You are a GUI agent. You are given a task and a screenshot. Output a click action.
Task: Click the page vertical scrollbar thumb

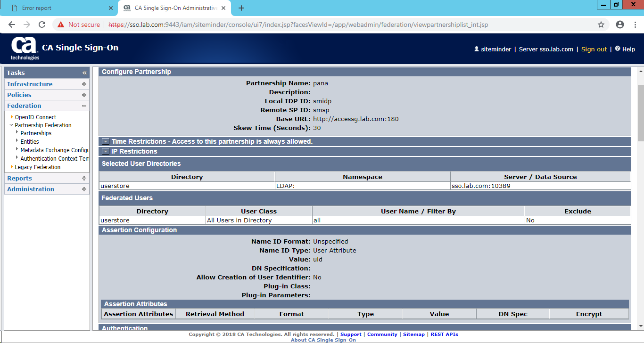coord(640,113)
